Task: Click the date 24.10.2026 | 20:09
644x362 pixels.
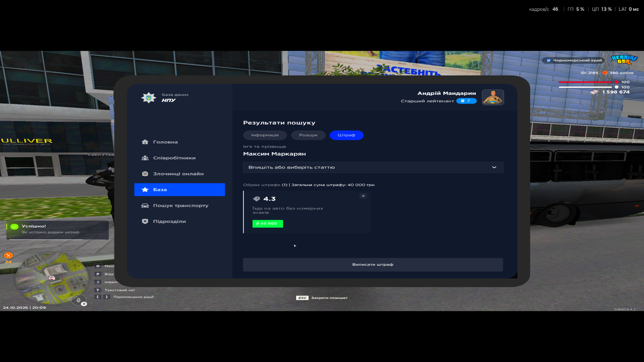Action: click(x=24, y=307)
